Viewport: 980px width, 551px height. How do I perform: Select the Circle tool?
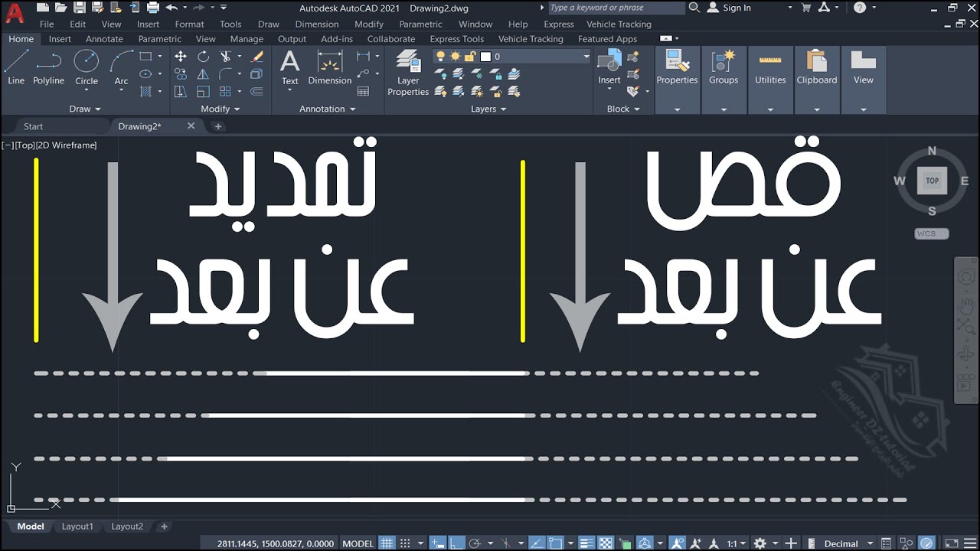87,67
